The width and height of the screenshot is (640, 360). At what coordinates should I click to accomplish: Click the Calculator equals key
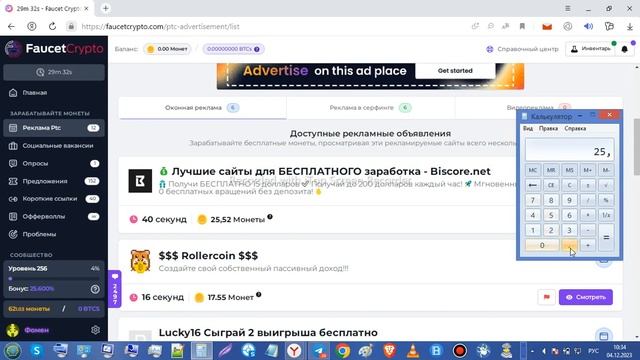point(606,237)
